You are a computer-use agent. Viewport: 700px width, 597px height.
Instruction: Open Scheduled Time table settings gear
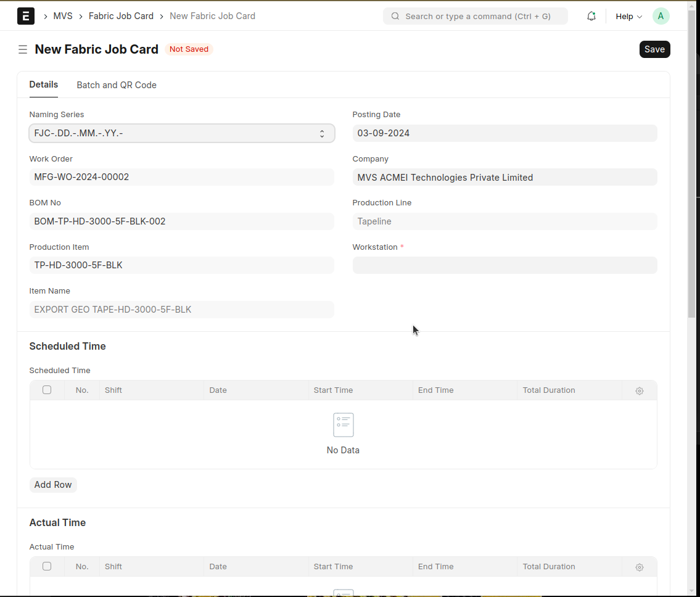pyautogui.click(x=639, y=390)
